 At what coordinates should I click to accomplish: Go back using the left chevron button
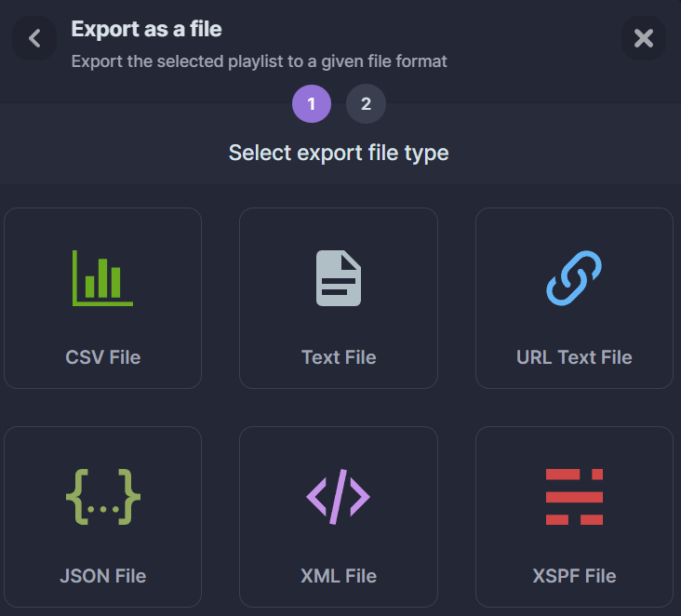[x=34, y=38]
